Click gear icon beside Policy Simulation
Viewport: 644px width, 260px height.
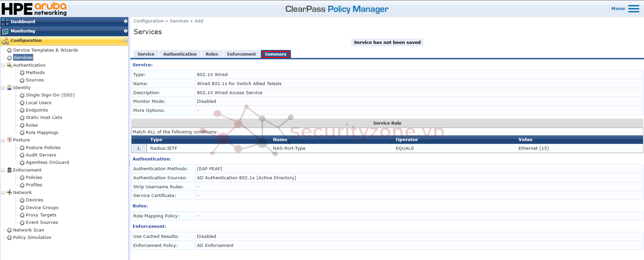pos(9,238)
